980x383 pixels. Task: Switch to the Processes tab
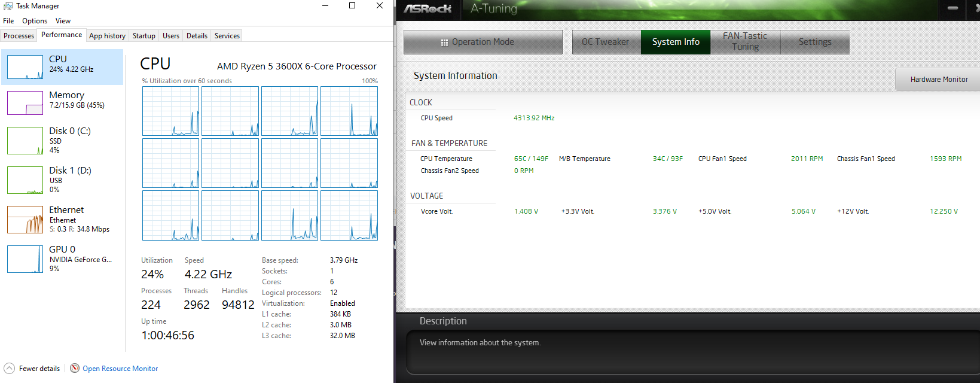tap(19, 36)
